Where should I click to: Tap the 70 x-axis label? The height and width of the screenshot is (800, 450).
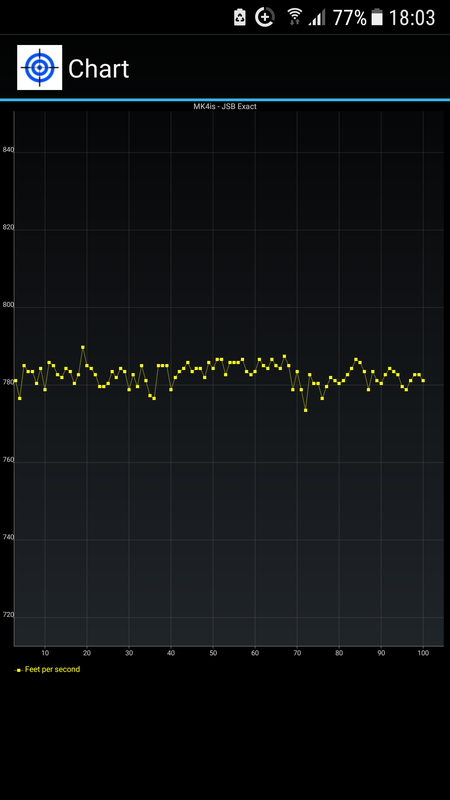tap(297, 653)
